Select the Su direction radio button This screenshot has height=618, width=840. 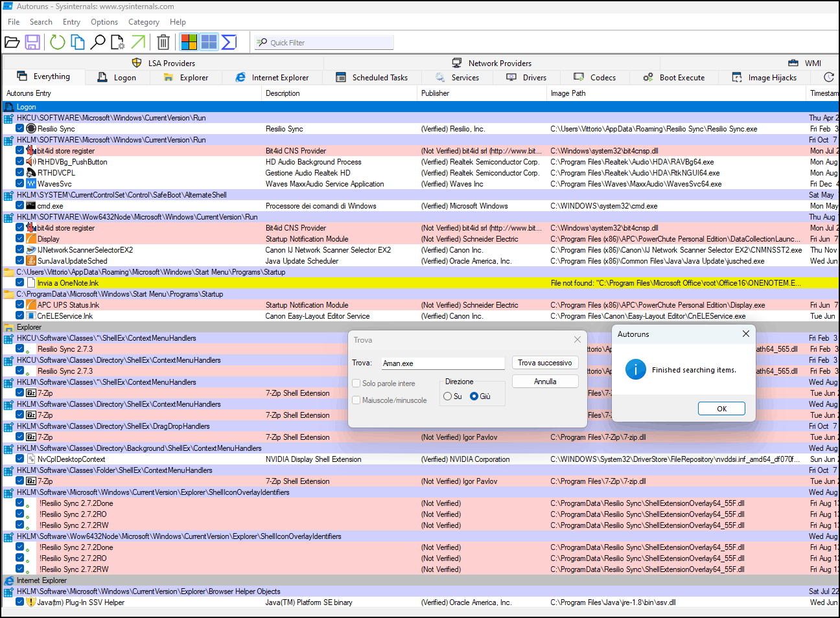click(x=448, y=396)
